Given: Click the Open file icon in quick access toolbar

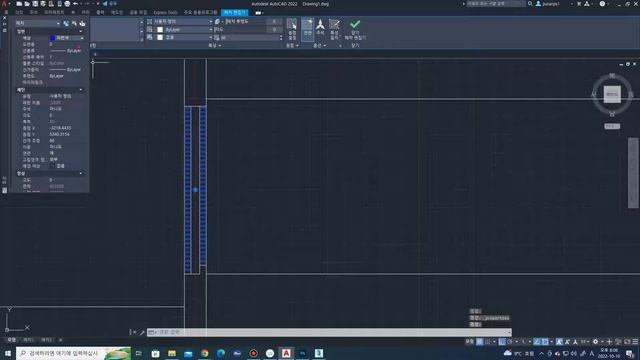Looking at the screenshot, I should pyautogui.click(x=27, y=4).
